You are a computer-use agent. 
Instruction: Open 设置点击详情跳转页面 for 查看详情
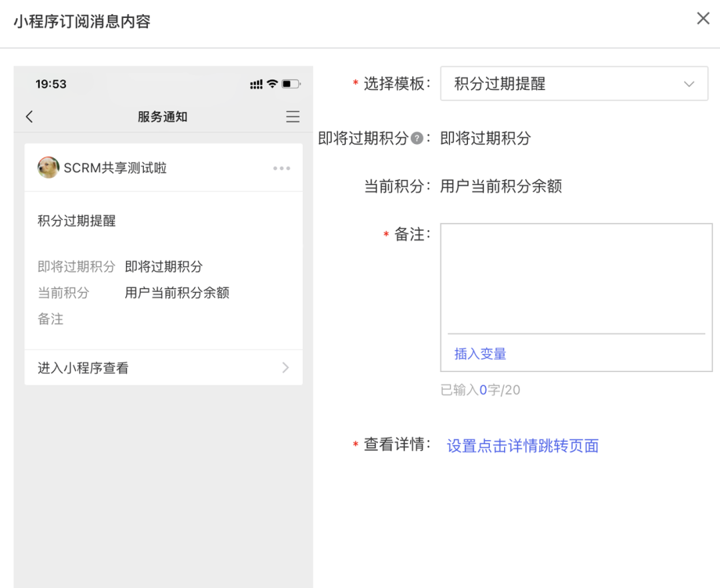522,445
